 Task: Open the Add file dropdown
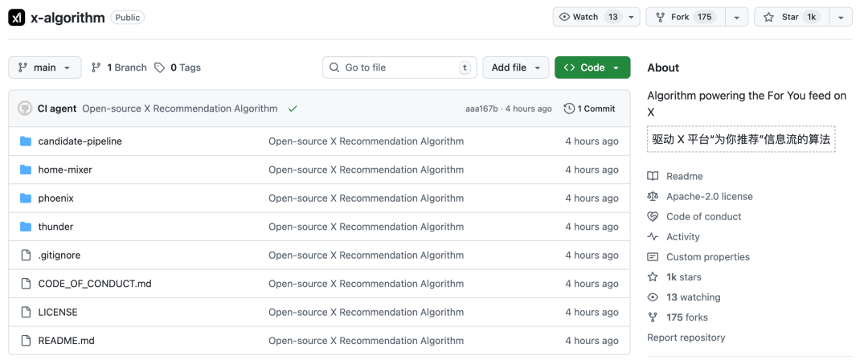click(515, 67)
